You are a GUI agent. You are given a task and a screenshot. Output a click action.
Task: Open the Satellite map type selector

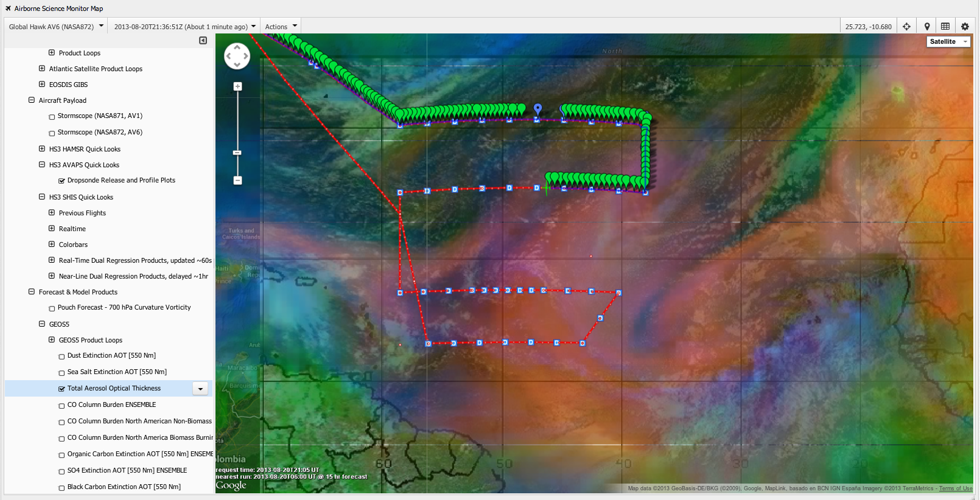click(x=948, y=41)
